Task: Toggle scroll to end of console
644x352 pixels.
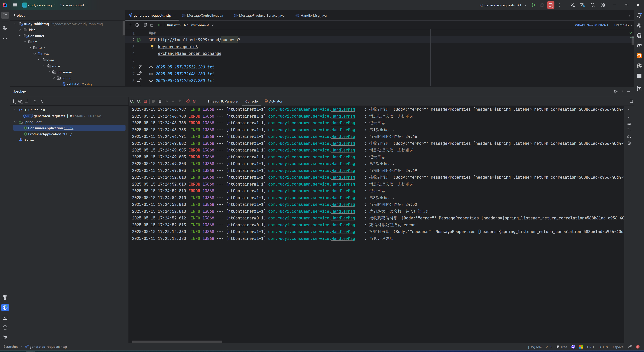Action: [x=629, y=130]
